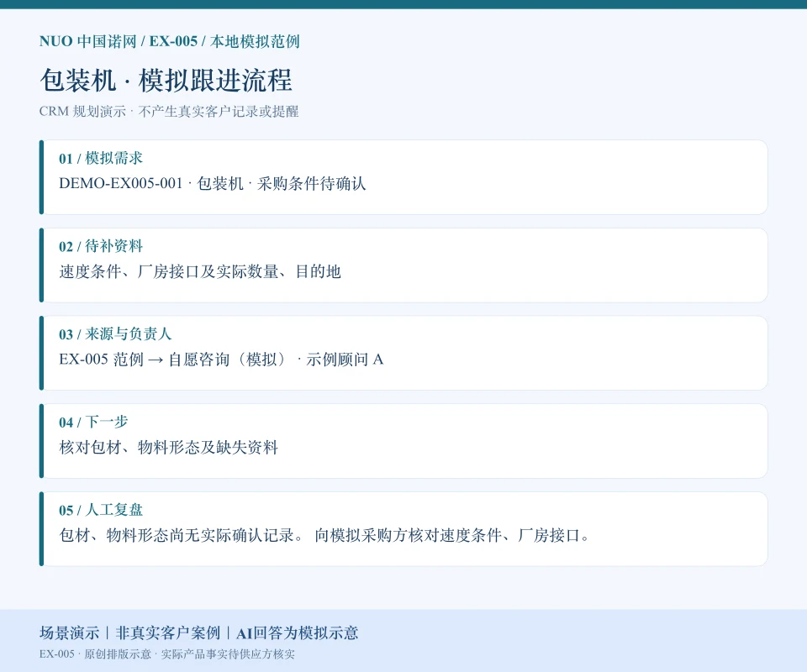Click the text '核对包材、物料形态及缺失资料'
Screen dimensions: 807x672
click(x=168, y=448)
